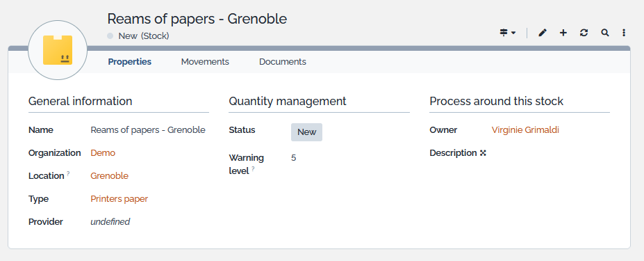Click the Warning level help hint
The width and height of the screenshot is (644, 261).
253,169
